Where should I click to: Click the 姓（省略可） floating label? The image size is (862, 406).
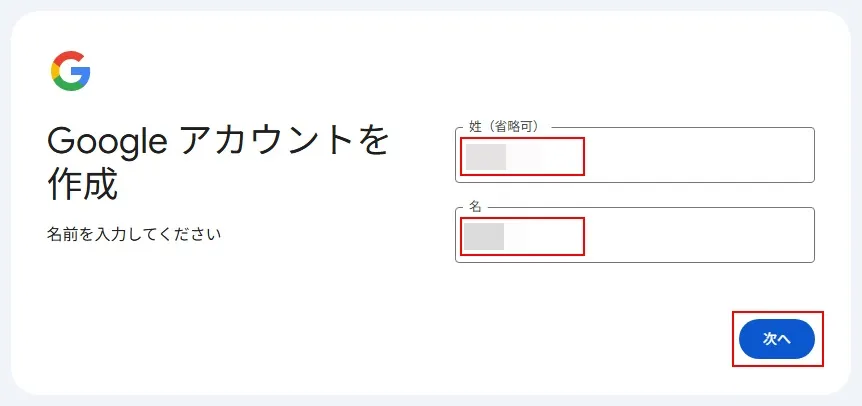click(504, 127)
